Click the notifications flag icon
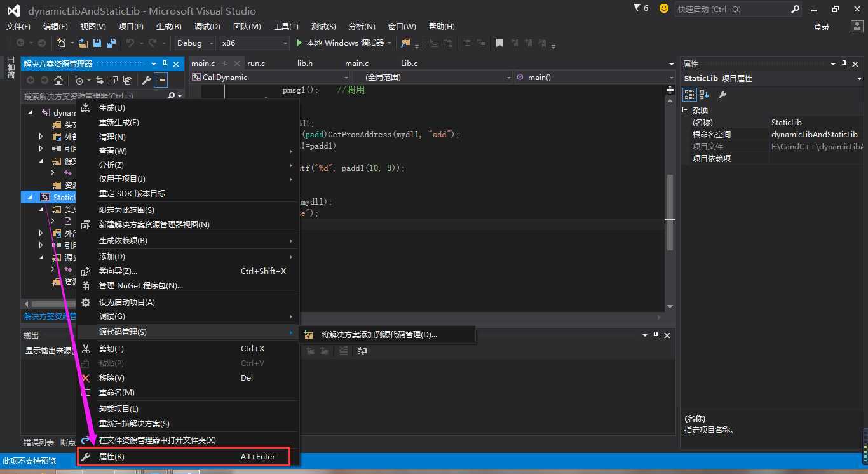 [638, 8]
